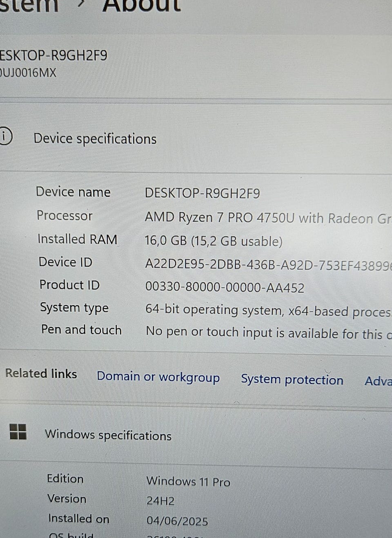Click the Processor label
The image size is (392, 538).
[x=65, y=215]
